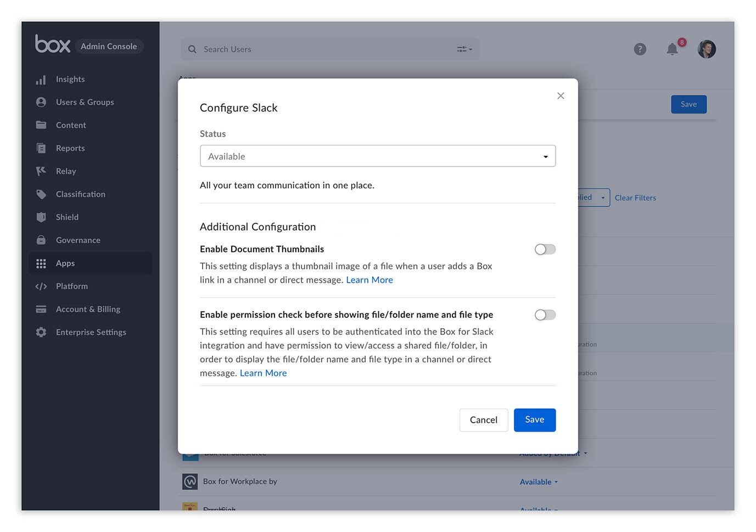
Task: Open Insights bar chart icon
Action: tap(41, 80)
